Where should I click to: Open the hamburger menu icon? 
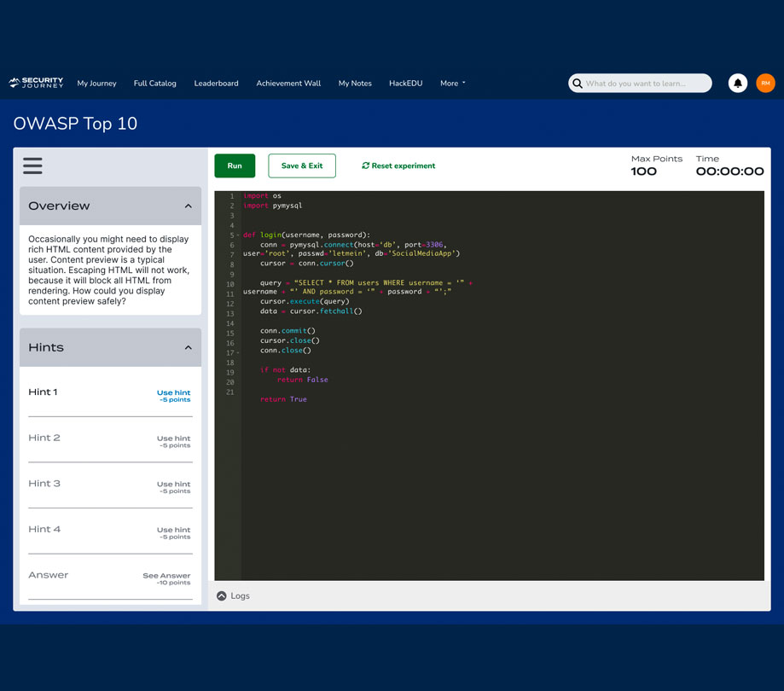click(32, 165)
